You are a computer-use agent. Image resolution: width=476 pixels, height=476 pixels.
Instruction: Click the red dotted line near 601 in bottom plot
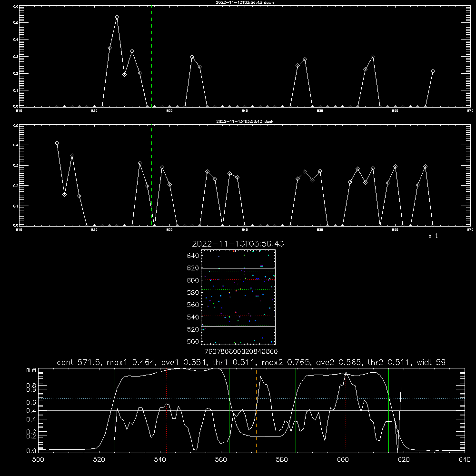(x=346, y=410)
